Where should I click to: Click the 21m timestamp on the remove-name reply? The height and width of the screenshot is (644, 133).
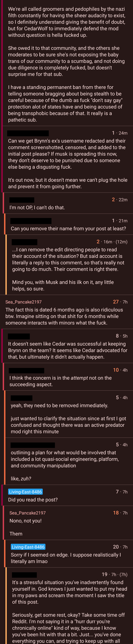[x=123, y=221]
